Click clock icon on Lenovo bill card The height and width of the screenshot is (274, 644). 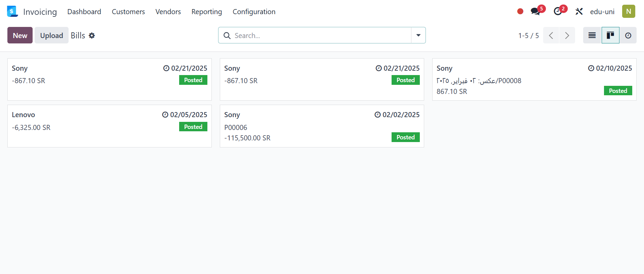(165, 115)
